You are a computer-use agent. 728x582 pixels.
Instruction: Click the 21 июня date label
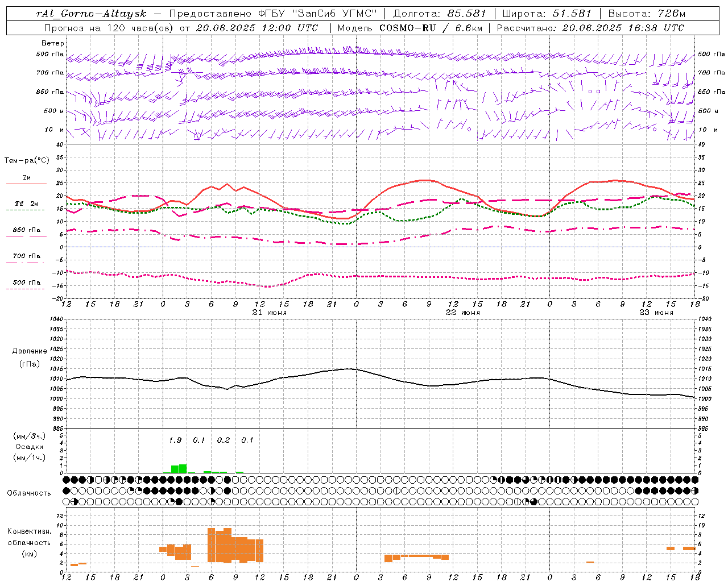(x=270, y=313)
